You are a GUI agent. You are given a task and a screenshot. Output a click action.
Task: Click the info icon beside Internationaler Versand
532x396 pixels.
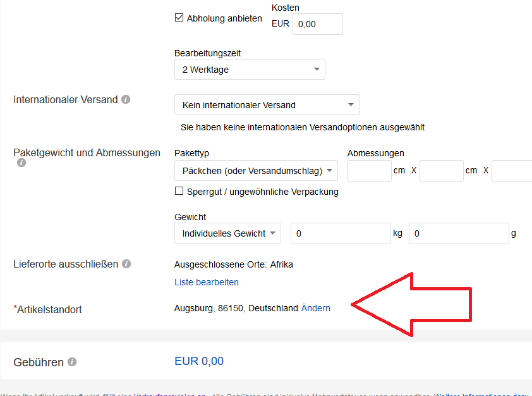pos(126,99)
